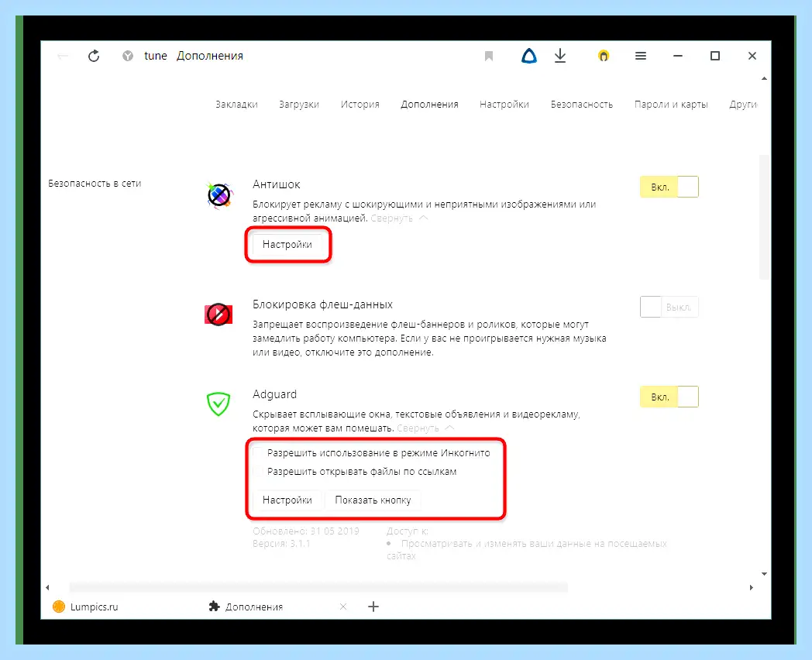Select the Дополнения navigation tab
Screen dimensions: 812x660
coord(429,104)
